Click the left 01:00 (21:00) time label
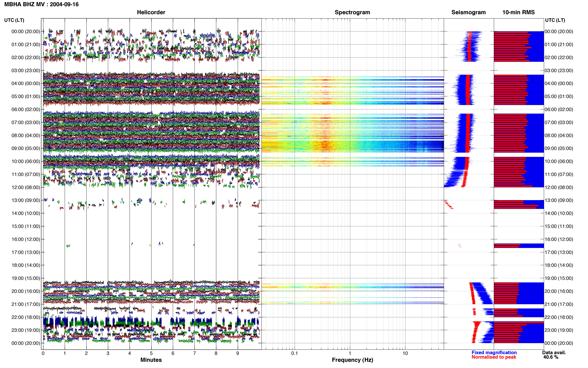588x368 pixels. [26, 45]
